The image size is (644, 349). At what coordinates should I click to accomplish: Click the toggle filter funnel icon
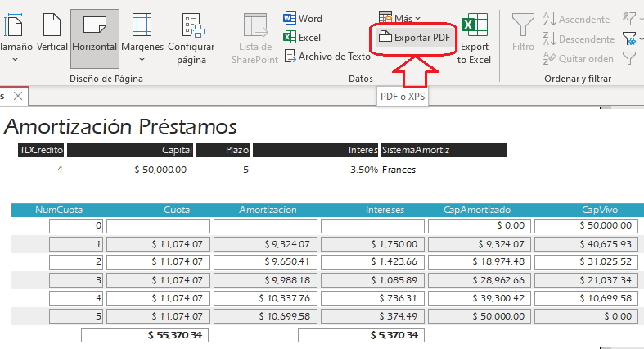pos(629,58)
